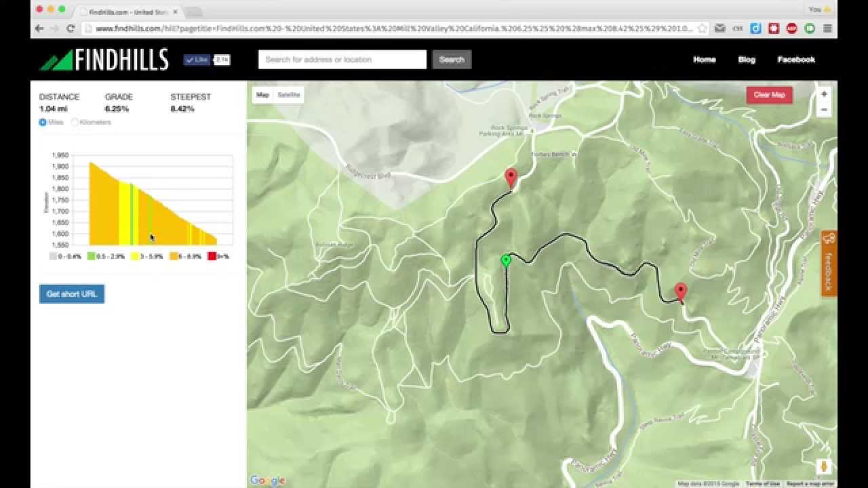Click the FindHills logo
The height and width of the screenshot is (488, 868).
click(104, 60)
